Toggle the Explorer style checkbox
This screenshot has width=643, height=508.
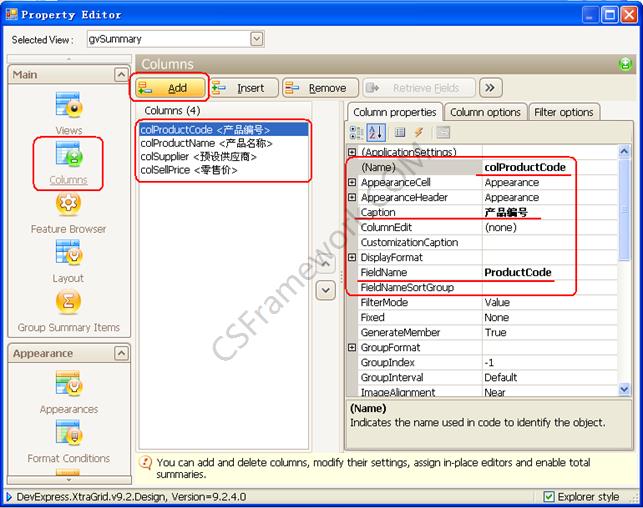tap(549, 496)
